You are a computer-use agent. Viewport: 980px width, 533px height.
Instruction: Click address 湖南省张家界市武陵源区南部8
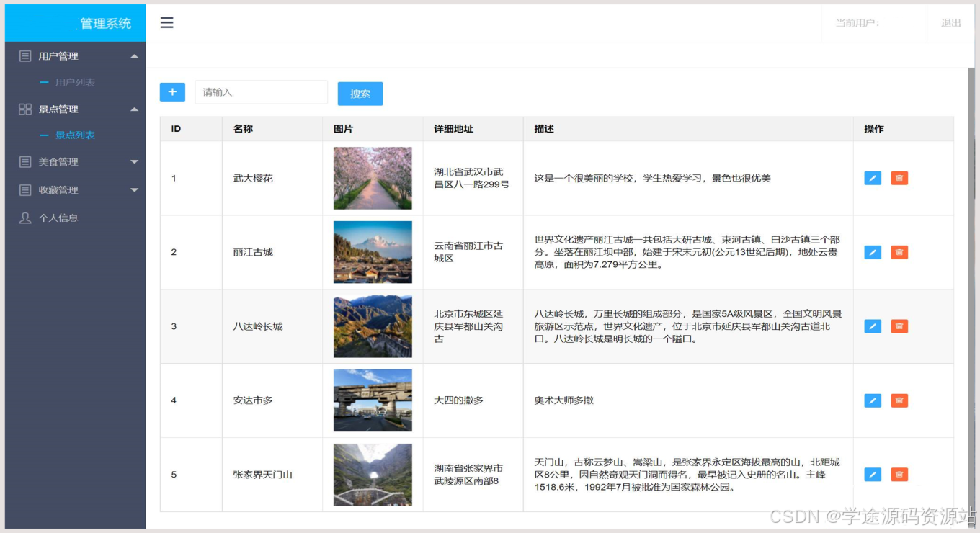(468, 475)
